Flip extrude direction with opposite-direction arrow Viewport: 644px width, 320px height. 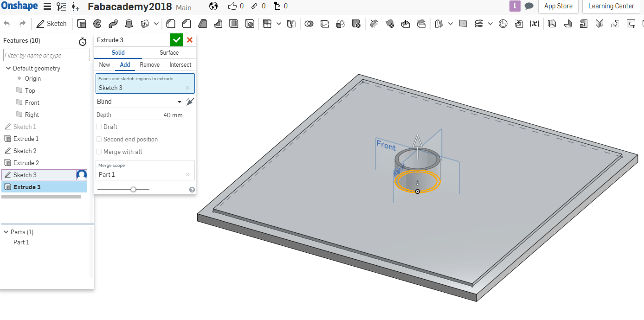(x=190, y=102)
